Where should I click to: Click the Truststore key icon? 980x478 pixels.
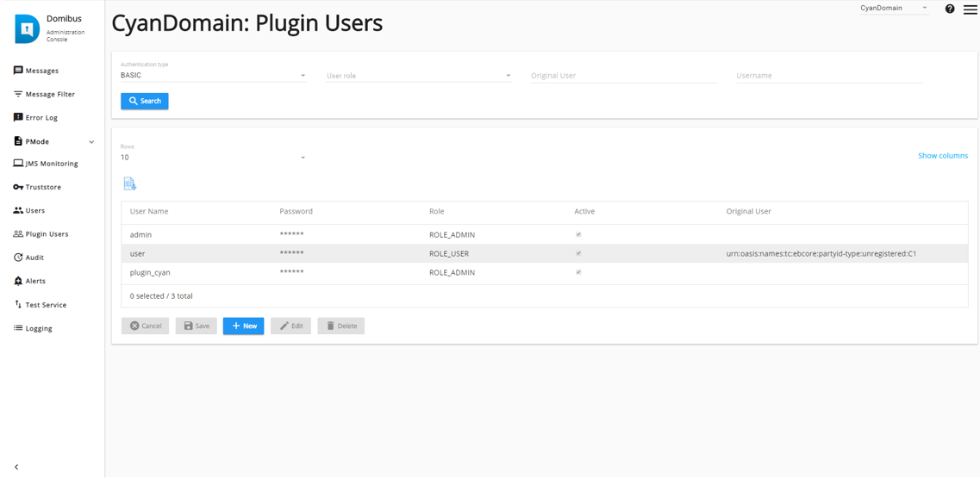(18, 187)
